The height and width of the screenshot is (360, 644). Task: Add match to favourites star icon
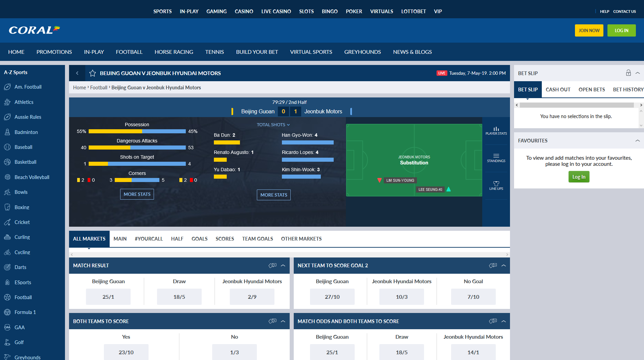click(x=92, y=73)
